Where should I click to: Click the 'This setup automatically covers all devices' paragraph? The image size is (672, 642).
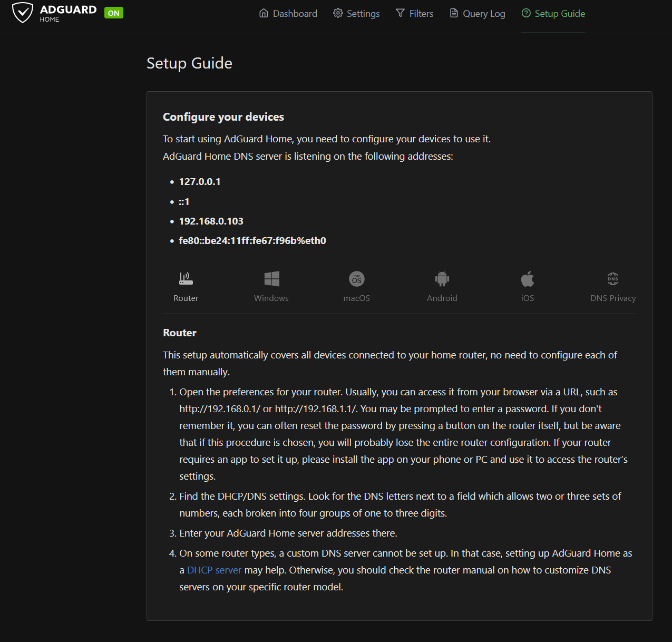tap(390, 363)
